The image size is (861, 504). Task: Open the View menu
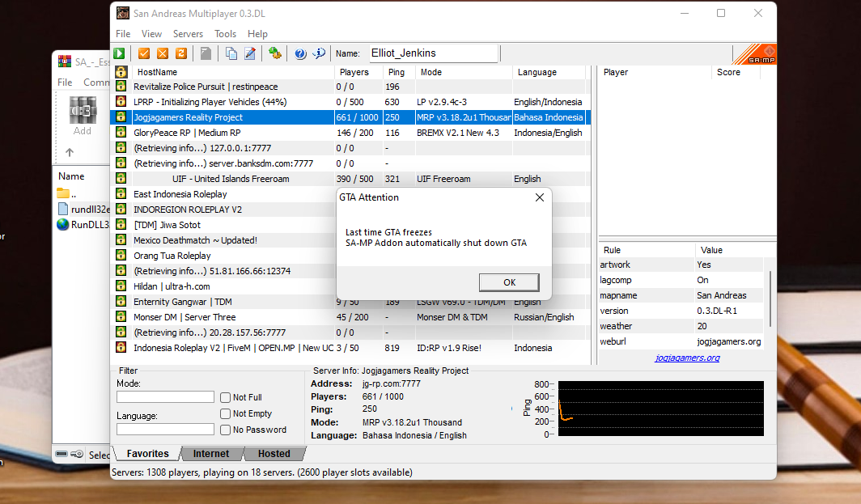point(151,34)
